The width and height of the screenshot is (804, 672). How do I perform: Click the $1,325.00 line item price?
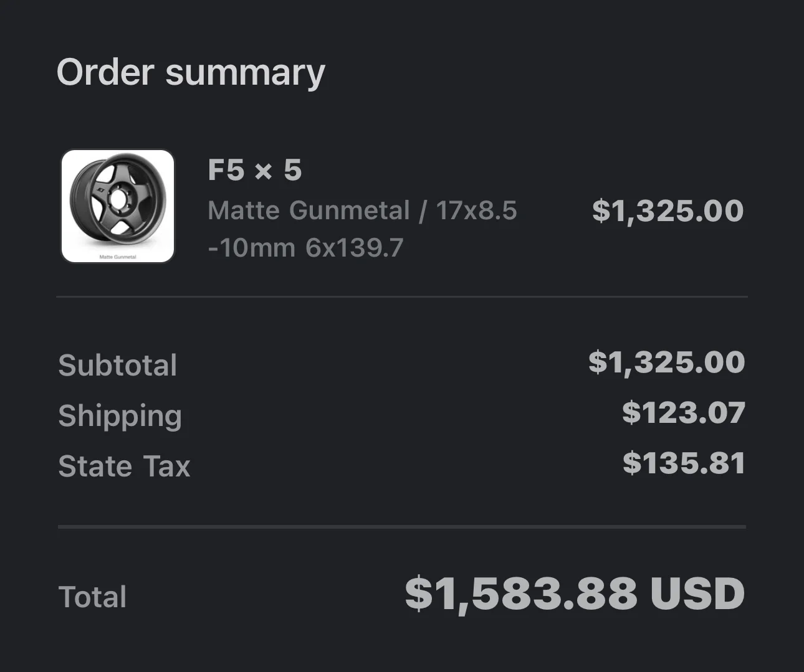(668, 211)
